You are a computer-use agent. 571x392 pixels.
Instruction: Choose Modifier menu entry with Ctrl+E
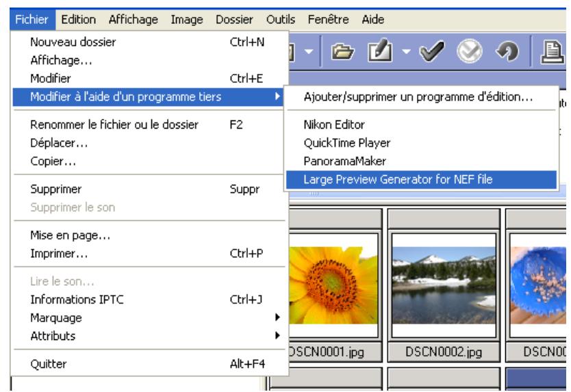click(149, 78)
